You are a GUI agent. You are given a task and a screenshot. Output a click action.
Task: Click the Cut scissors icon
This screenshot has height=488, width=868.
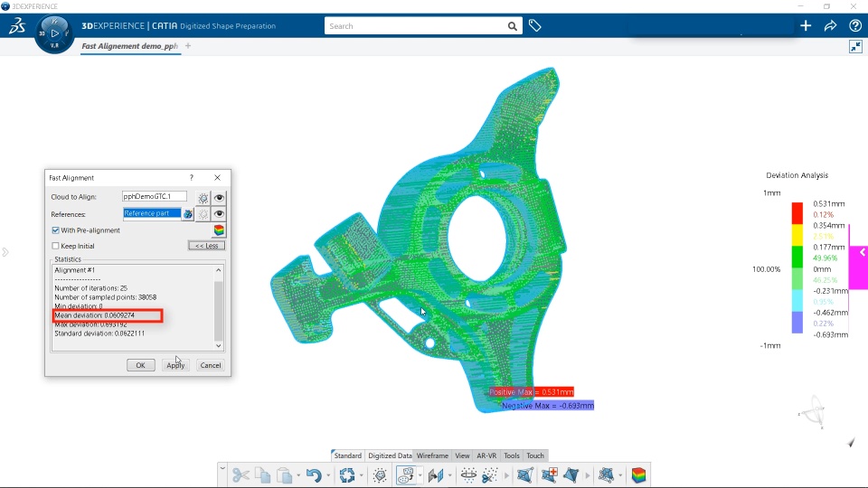click(x=241, y=474)
